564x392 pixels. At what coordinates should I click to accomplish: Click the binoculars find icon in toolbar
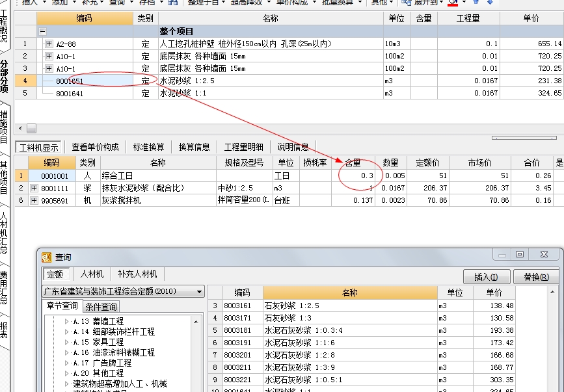coord(172,2)
